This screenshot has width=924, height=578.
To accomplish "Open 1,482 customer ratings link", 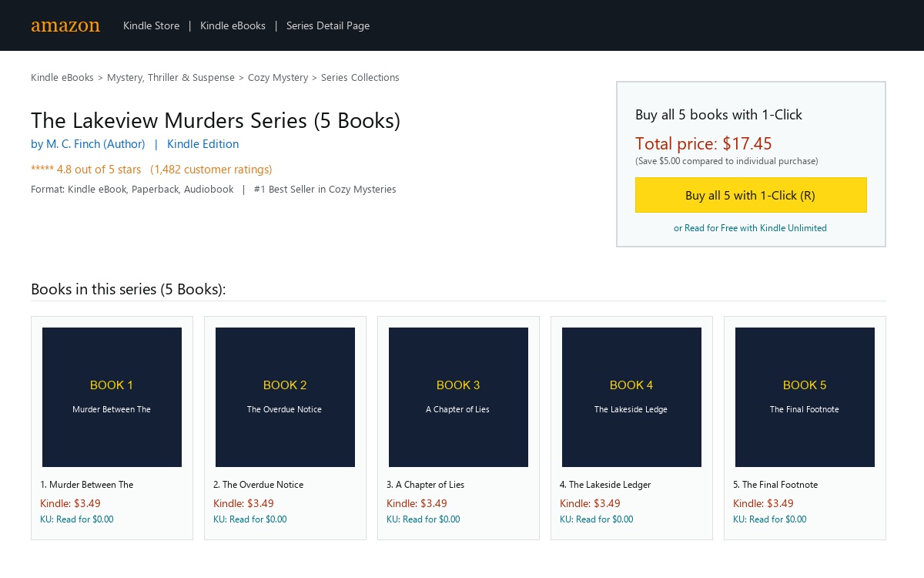I will click(x=211, y=170).
